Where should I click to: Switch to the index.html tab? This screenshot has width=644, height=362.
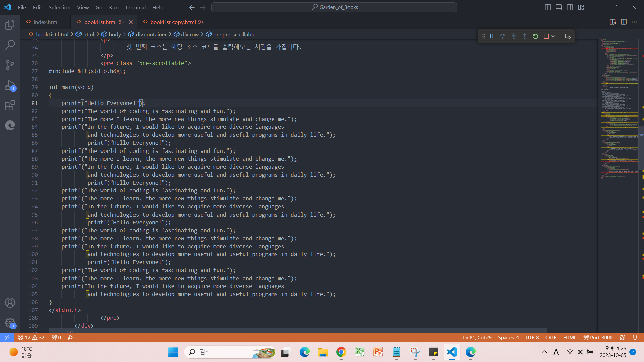point(46,22)
